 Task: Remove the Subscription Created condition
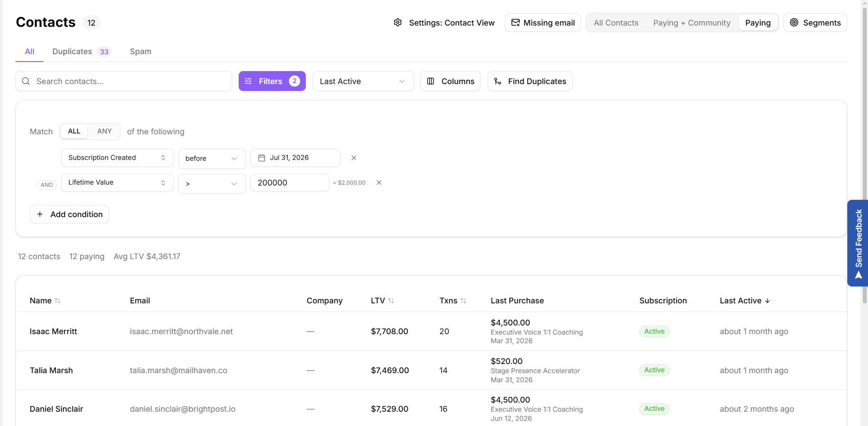pyautogui.click(x=354, y=158)
